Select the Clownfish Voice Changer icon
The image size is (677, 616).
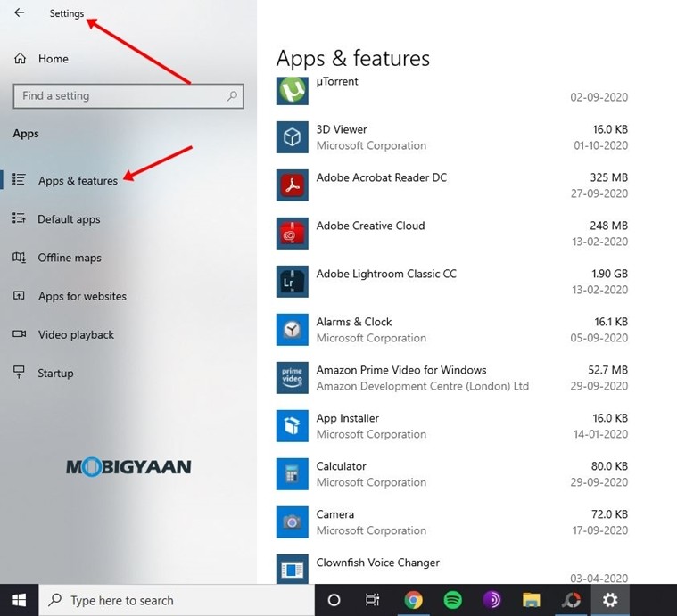(x=293, y=569)
